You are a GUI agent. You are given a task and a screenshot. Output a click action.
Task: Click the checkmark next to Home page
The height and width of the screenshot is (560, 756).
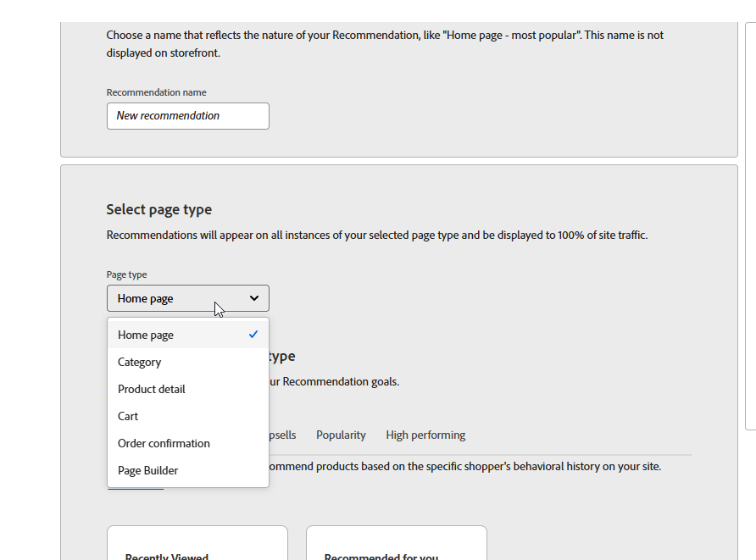253,334
